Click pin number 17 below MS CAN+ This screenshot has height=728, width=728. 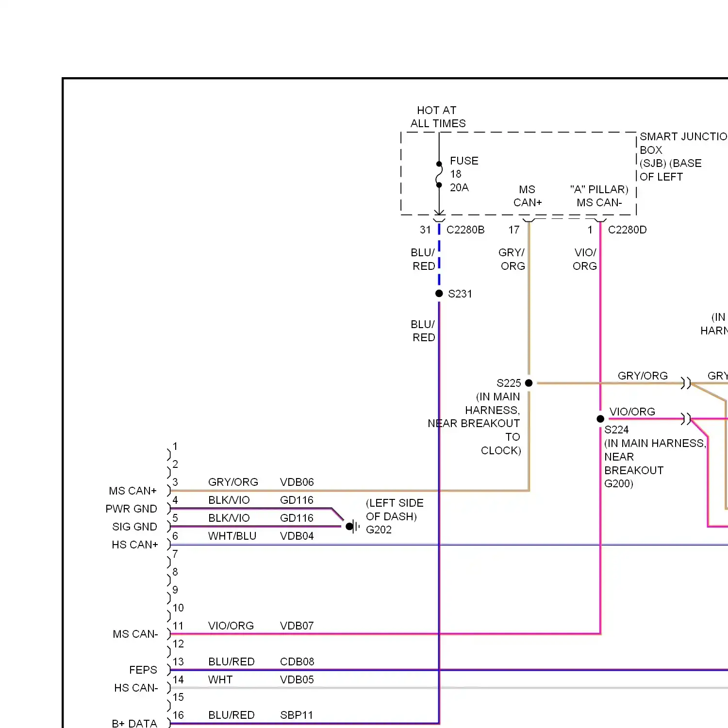(x=514, y=230)
